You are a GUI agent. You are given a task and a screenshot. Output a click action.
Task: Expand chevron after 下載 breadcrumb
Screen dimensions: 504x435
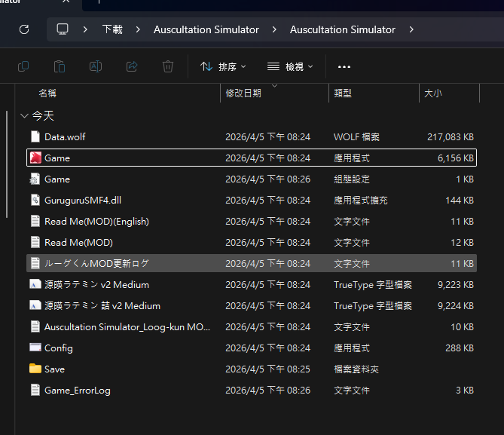coord(138,29)
